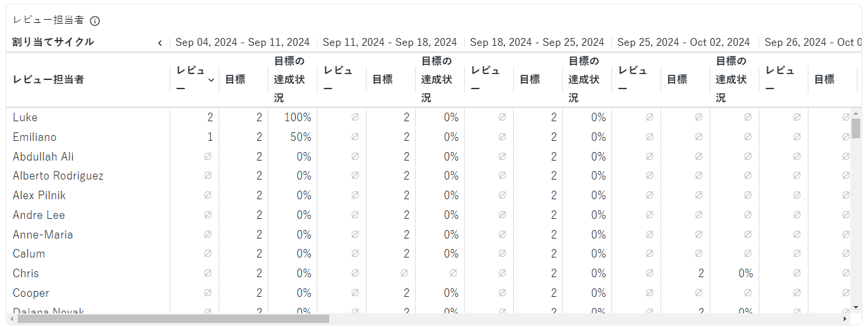Select the reviewer name Luke
This screenshot has height=327, width=868.
click(x=26, y=117)
